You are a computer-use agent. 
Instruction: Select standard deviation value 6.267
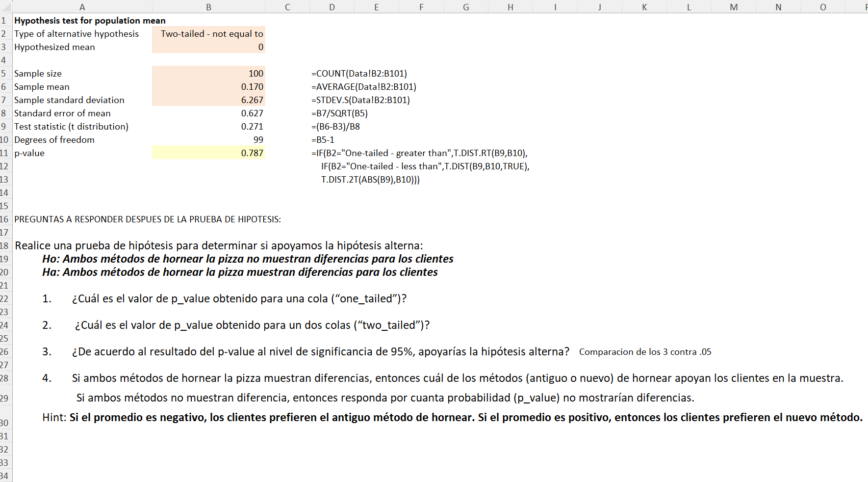tap(209, 100)
